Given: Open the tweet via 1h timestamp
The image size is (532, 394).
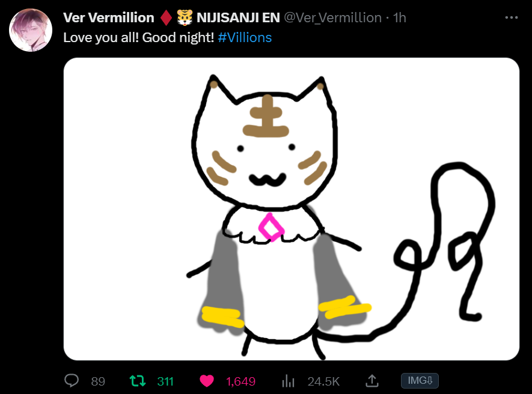Looking at the screenshot, I should 399,17.
